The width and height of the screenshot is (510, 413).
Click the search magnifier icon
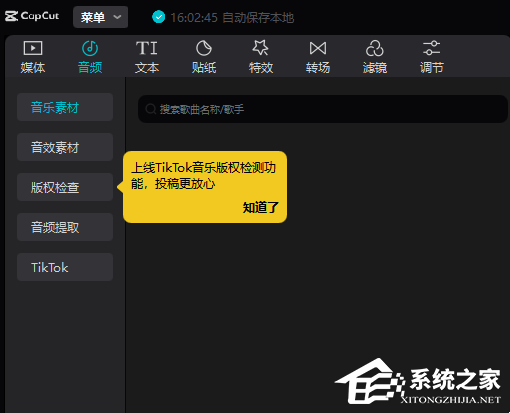coord(151,109)
